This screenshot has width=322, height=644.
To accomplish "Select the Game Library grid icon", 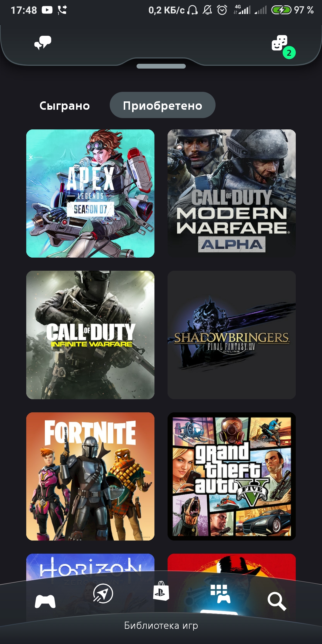I will (220, 594).
